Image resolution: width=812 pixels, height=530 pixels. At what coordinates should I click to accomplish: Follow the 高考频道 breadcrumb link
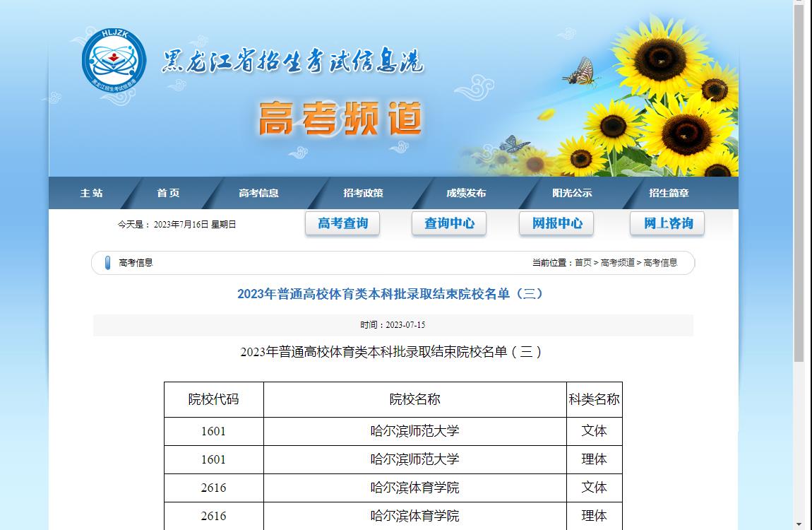click(618, 263)
